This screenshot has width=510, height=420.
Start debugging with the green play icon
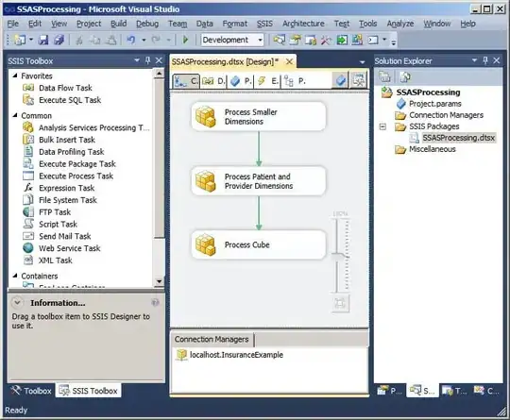[185, 40]
